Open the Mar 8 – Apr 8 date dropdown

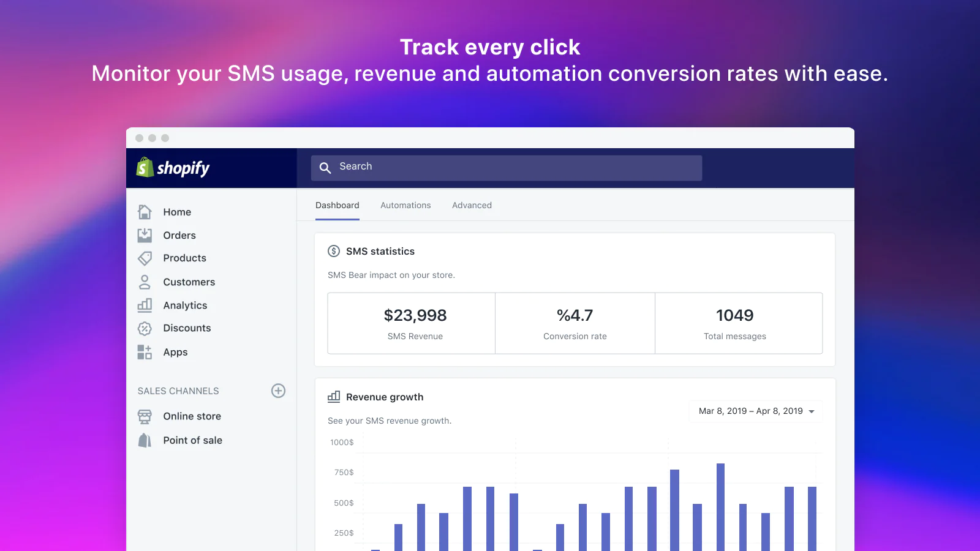[x=756, y=411]
